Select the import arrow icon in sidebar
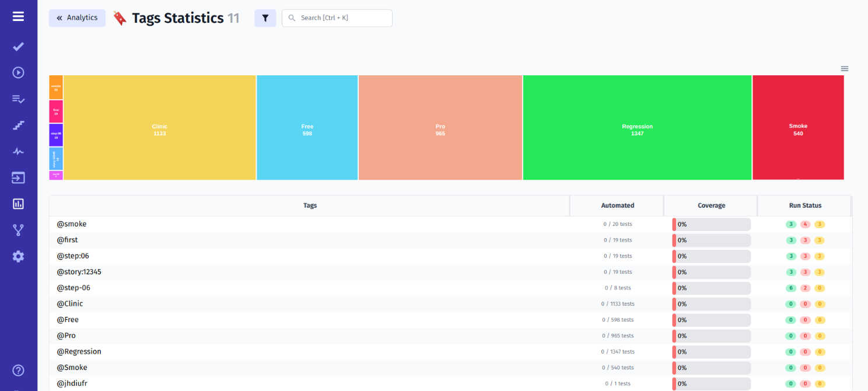Viewport: 868px width, 391px height. point(17,177)
